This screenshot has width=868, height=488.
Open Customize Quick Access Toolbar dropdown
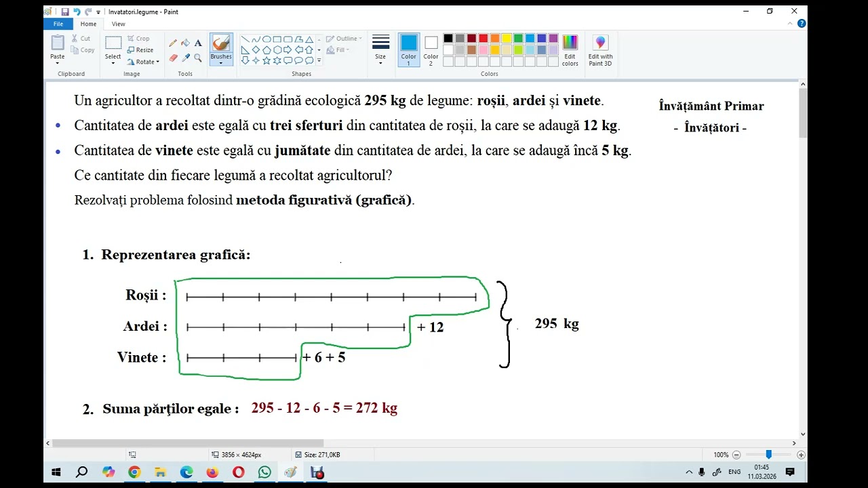coord(98,12)
